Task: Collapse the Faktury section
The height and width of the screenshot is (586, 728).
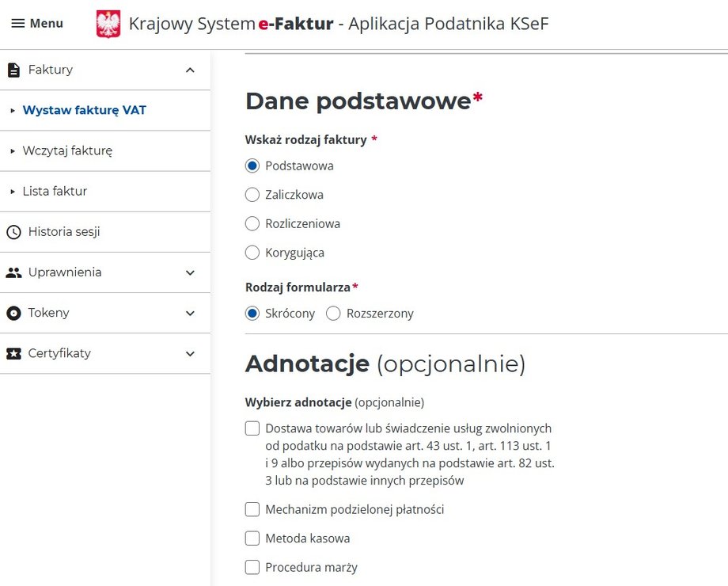Action: coord(190,70)
